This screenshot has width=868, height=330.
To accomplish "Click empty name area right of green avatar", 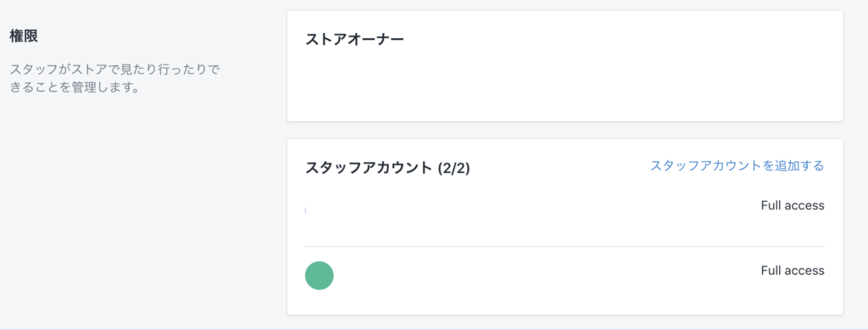I will 542,275.
